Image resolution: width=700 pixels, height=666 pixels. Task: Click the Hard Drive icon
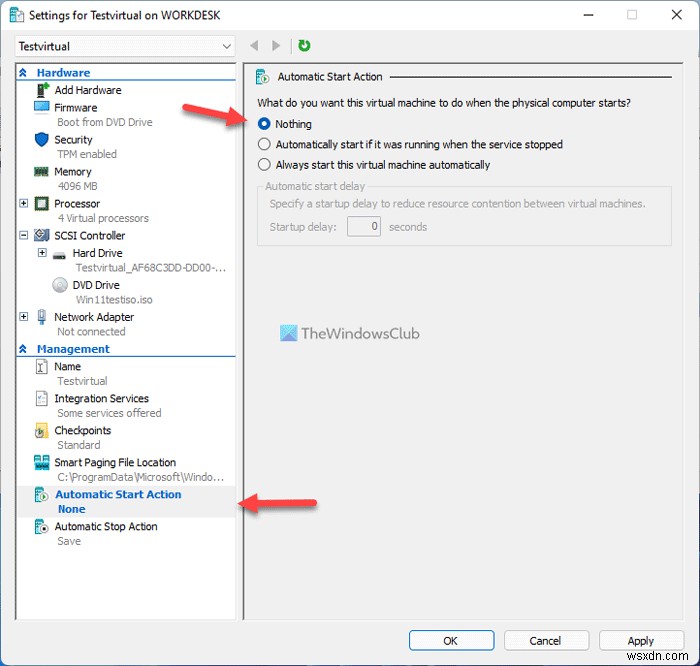[59, 256]
